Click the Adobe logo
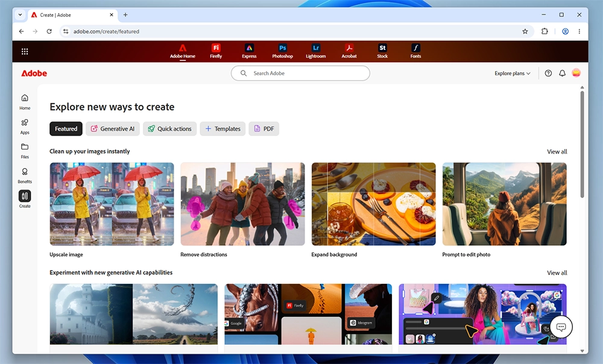Viewport: 603px width, 364px height. (34, 73)
